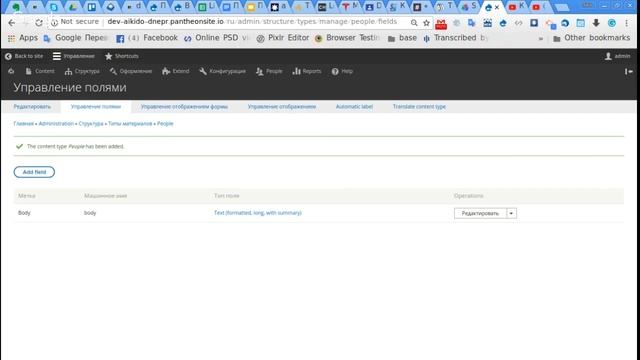Open the Конфигурация admin menu
640x360 pixels.
click(x=222, y=71)
